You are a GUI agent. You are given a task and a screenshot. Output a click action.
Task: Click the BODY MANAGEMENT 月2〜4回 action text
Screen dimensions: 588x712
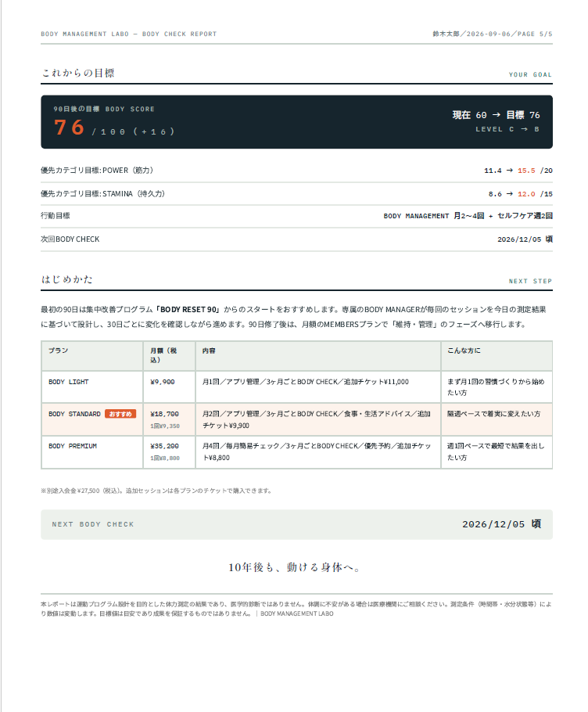click(468, 216)
